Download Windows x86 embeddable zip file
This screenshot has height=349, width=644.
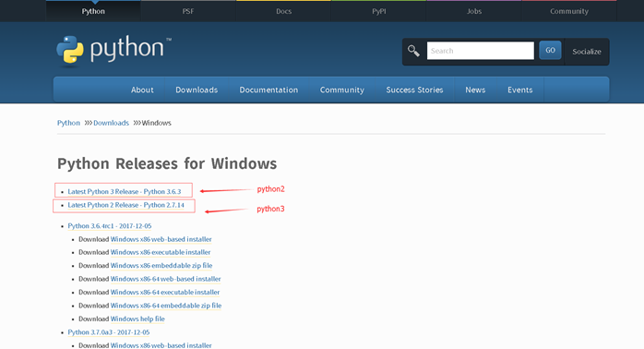pos(161,266)
